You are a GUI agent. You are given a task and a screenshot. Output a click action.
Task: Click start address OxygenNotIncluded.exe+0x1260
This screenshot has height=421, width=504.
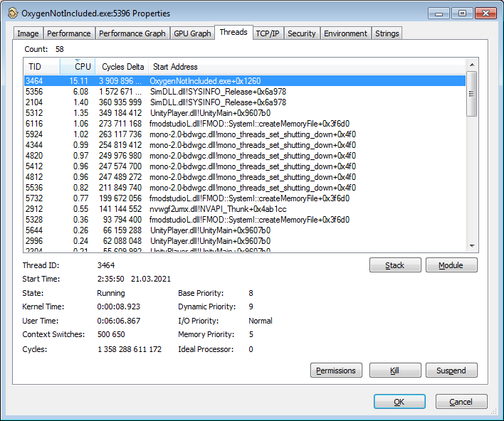tap(205, 81)
